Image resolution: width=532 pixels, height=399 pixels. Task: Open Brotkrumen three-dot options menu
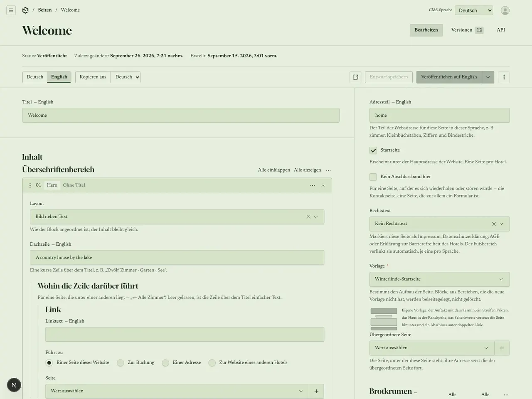coord(506,394)
